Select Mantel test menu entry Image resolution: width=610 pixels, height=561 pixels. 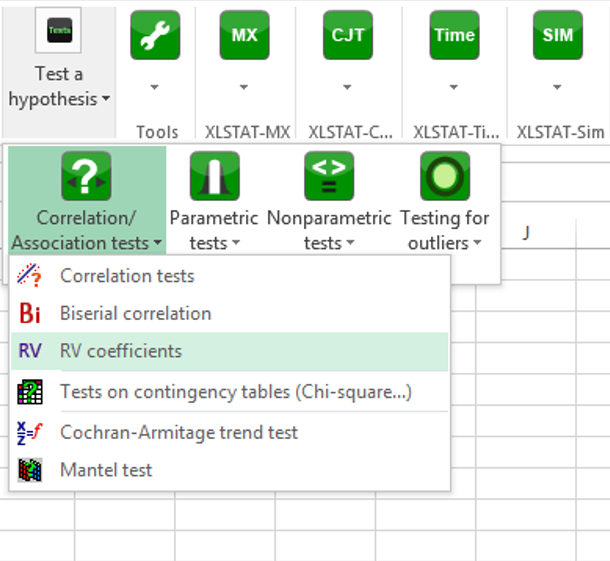[230, 470]
